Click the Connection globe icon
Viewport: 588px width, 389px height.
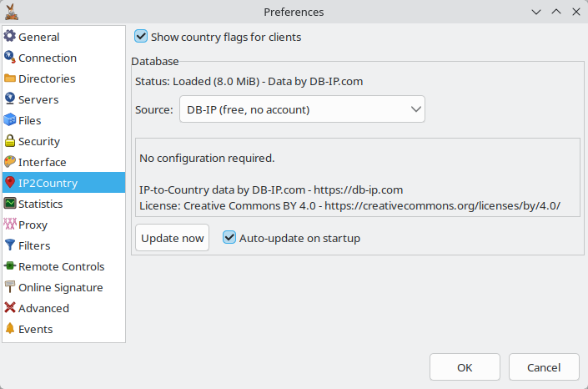(10, 58)
